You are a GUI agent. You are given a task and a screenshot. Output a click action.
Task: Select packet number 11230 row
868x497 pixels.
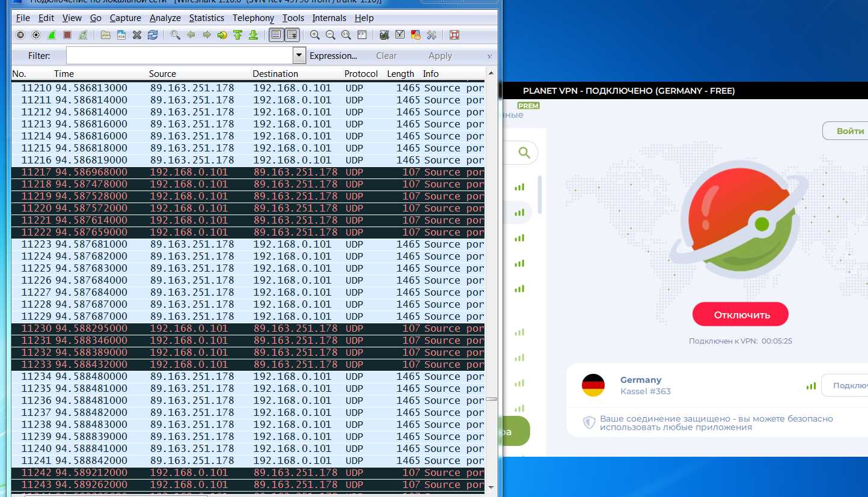coord(248,329)
